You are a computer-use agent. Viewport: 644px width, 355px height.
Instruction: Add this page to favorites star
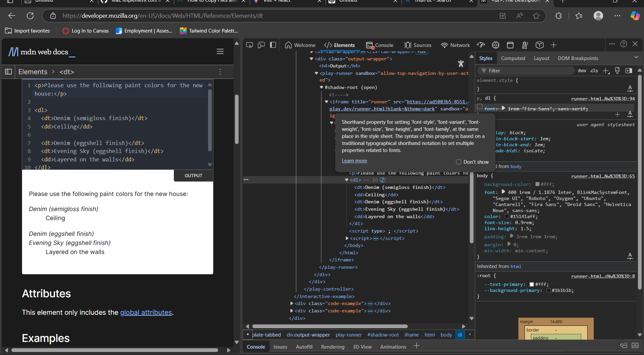click(x=536, y=16)
